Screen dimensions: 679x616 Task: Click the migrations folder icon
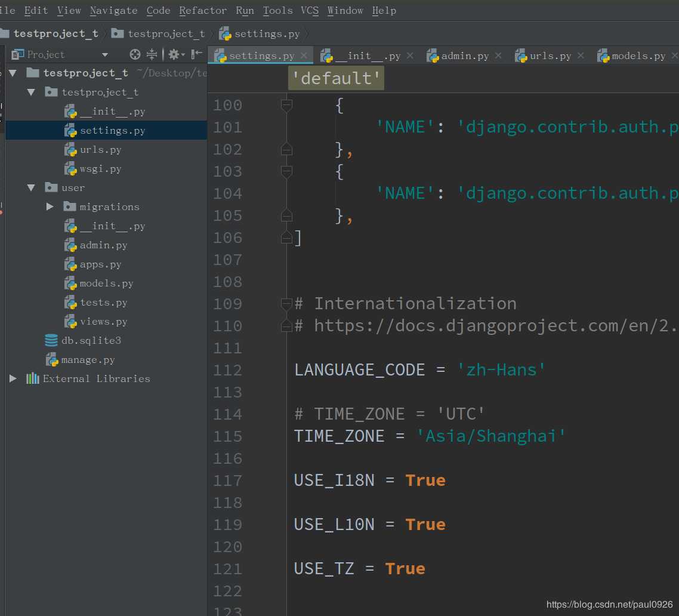point(69,207)
